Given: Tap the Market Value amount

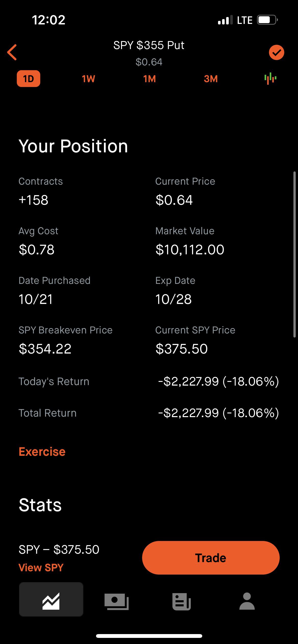Looking at the screenshot, I should (190, 250).
